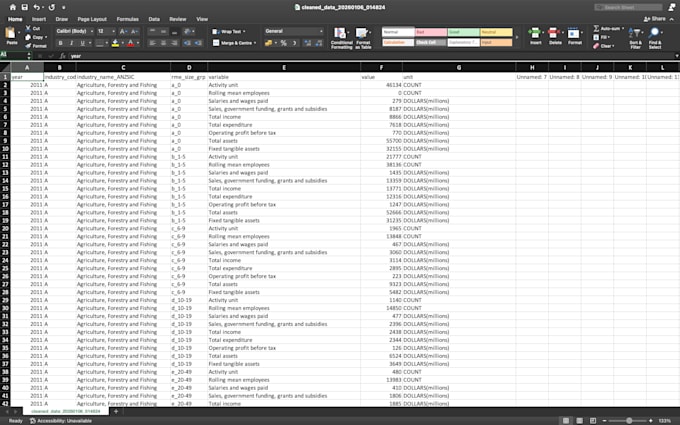This screenshot has height=425, width=680.
Task: Decrease font size with the smaller A
Action: 134,31
